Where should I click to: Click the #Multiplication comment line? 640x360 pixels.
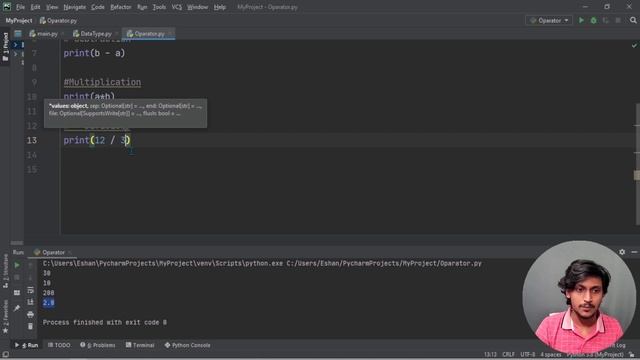(x=102, y=82)
